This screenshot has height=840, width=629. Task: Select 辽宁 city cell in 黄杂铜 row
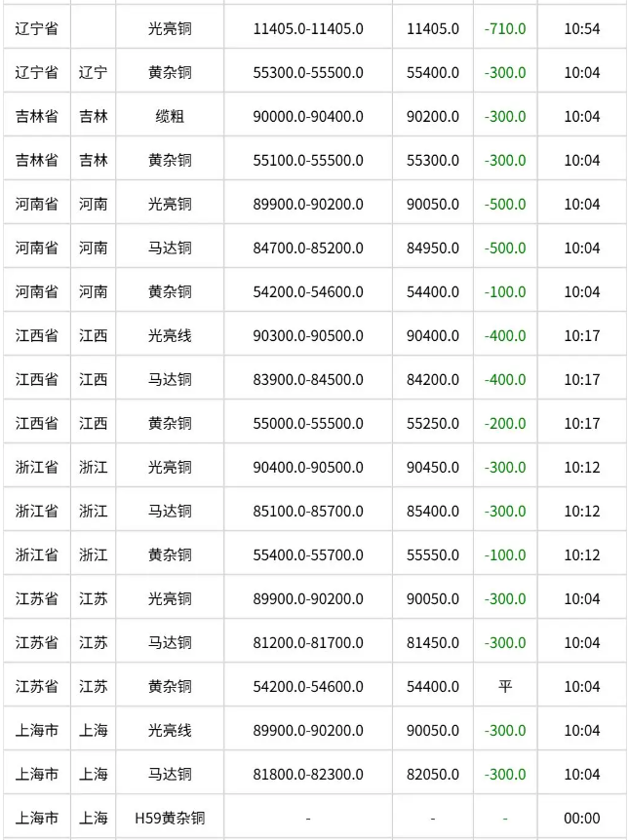point(94,72)
